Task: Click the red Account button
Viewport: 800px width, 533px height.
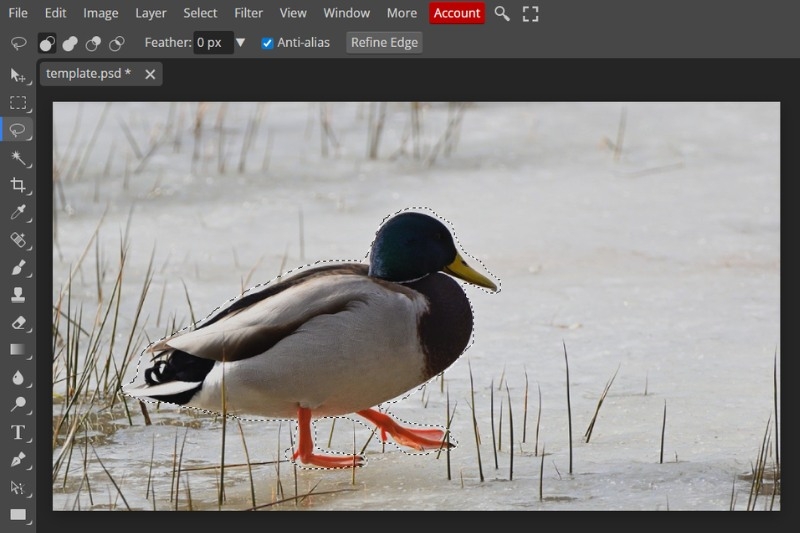Action: [x=457, y=13]
